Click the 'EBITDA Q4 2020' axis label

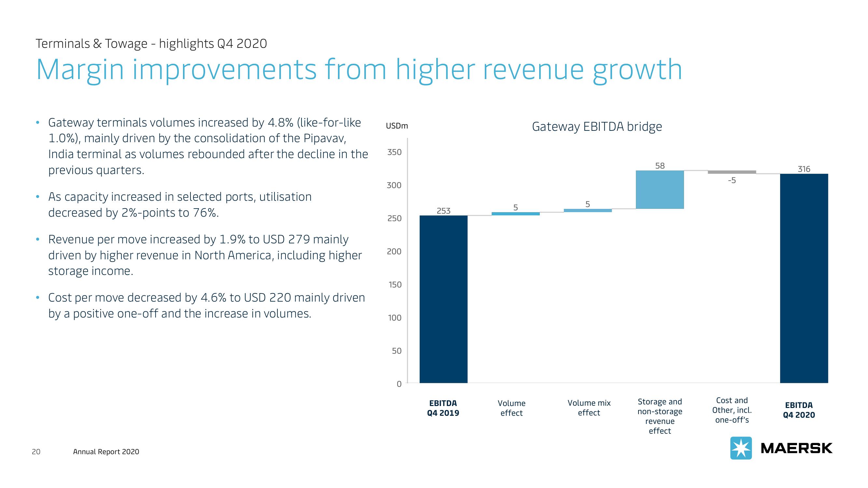pyautogui.click(x=799, y=410)
